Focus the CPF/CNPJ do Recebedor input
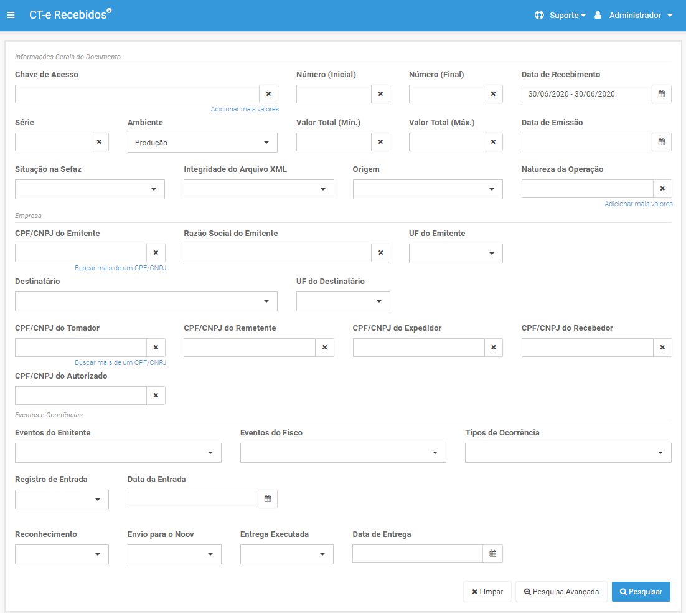The width and height of the screenshot is (686, 616). 587,348
